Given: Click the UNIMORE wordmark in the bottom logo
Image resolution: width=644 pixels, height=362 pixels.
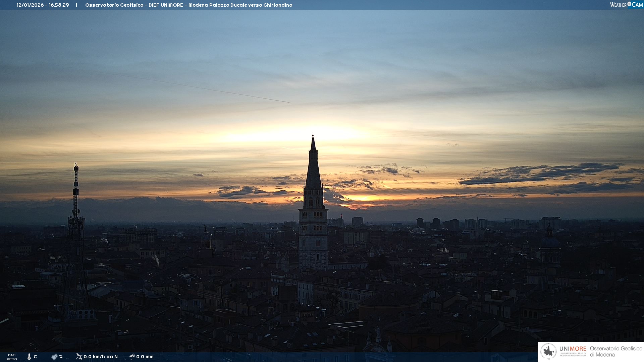Looking at the screenshot, I should (573, 349).
